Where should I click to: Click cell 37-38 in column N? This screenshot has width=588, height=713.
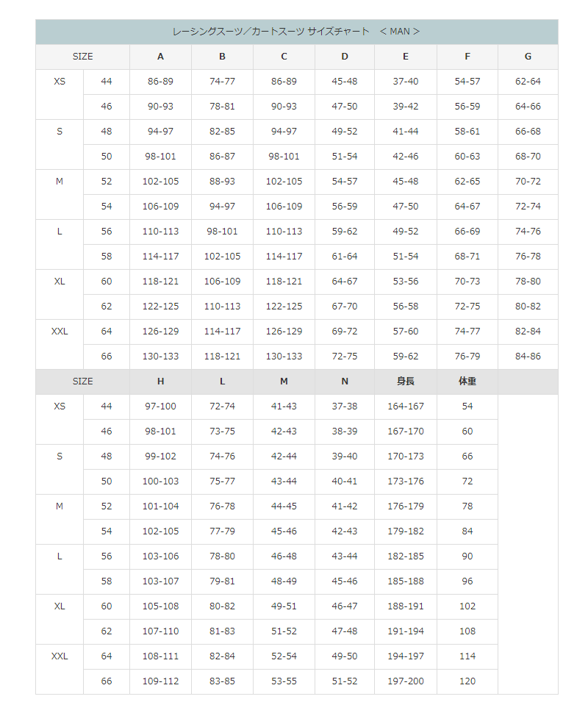[x=345, y=406]
